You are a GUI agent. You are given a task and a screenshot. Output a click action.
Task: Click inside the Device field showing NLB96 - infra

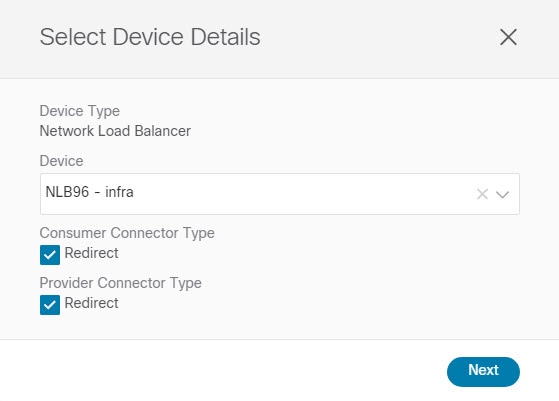pos(280,194)
